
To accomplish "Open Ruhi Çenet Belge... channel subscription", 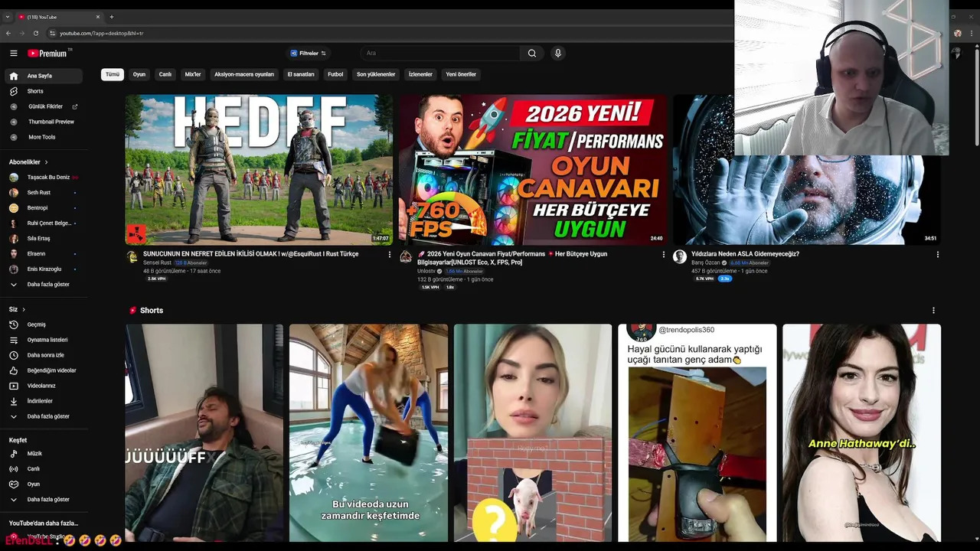I will (x=43, y=223).
